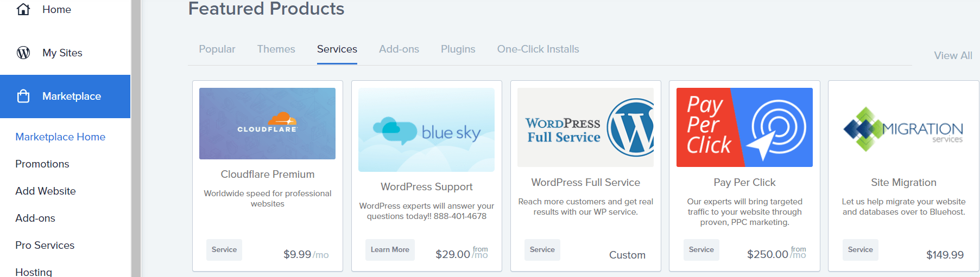The image size is (980, 277).
Task: Open Add-ons in the sidebar submenu
Action: click(x=35, y=218)
